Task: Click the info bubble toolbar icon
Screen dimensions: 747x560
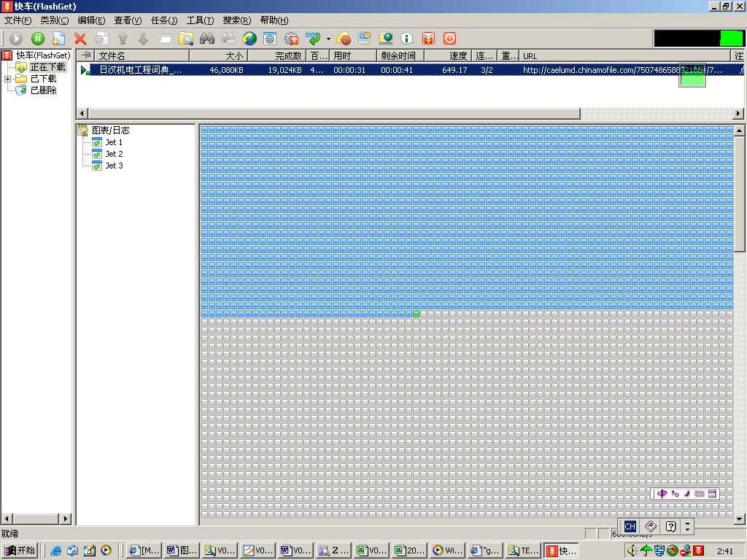Action: [x=407, y=39]
